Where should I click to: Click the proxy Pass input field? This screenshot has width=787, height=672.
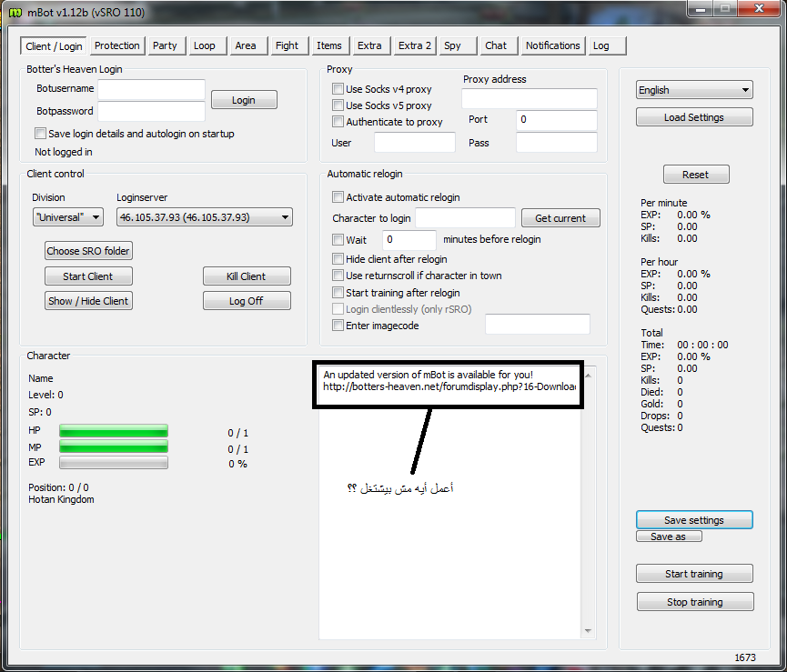pyautogui.click(x=556, y=143)
